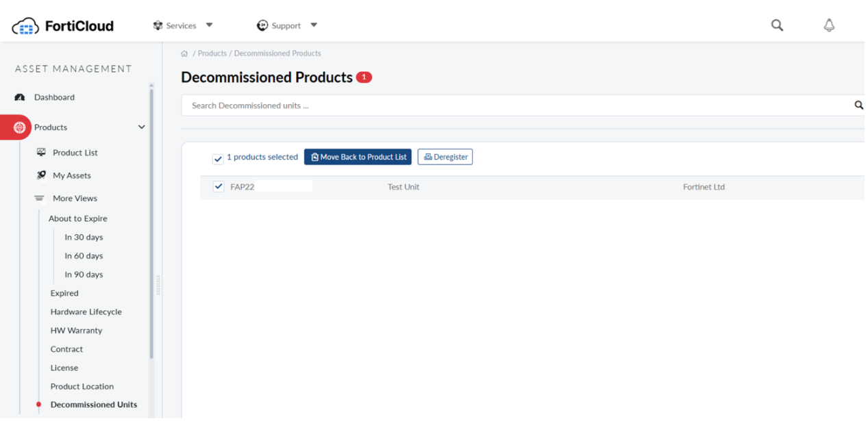The width and height of the screenshot is (868, 421).
Task: Open the Services dropdown arrow
Action: coord(210,25)
